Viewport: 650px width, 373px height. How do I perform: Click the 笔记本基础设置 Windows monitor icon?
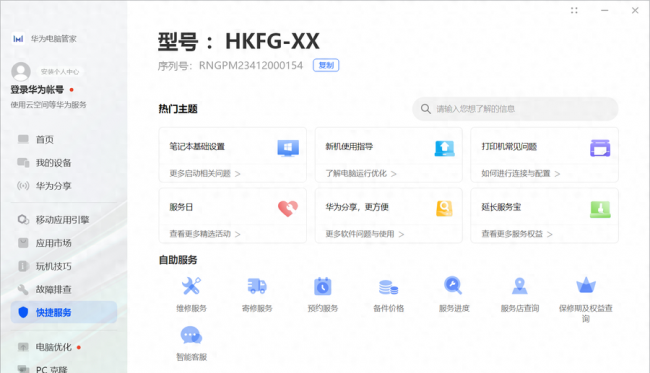(288, 148)
